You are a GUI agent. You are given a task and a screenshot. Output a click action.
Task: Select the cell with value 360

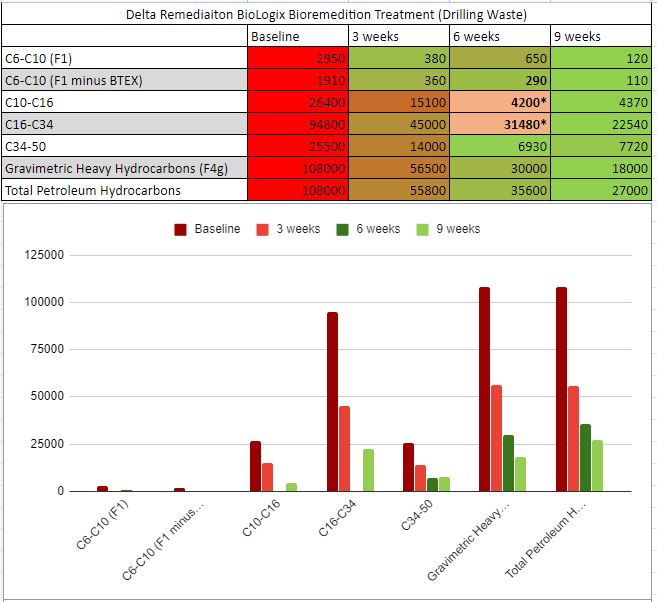pyautogui.click(x=399, y=80)
